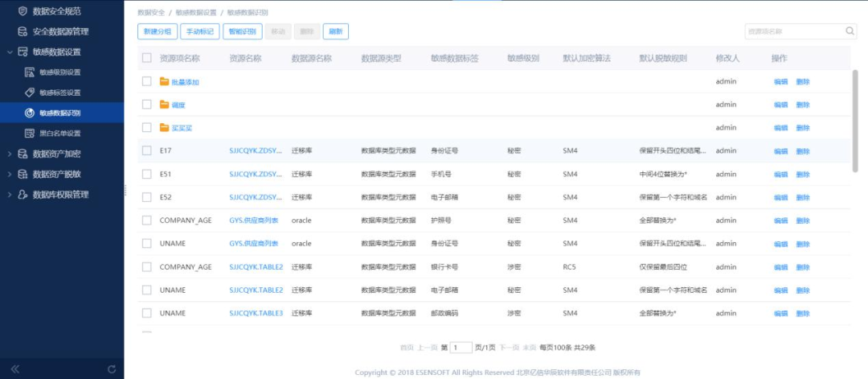Click the 新建分组 button
This screenshot has height=379, width=868.
pos(157,31)
